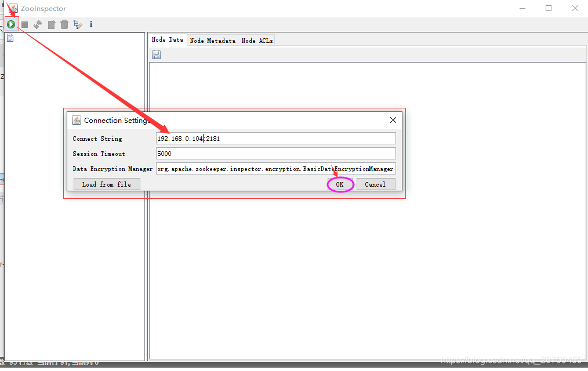Open the About info icon
Screen dimensions: 588x371
pyautogui.click(x=91, y=24)
